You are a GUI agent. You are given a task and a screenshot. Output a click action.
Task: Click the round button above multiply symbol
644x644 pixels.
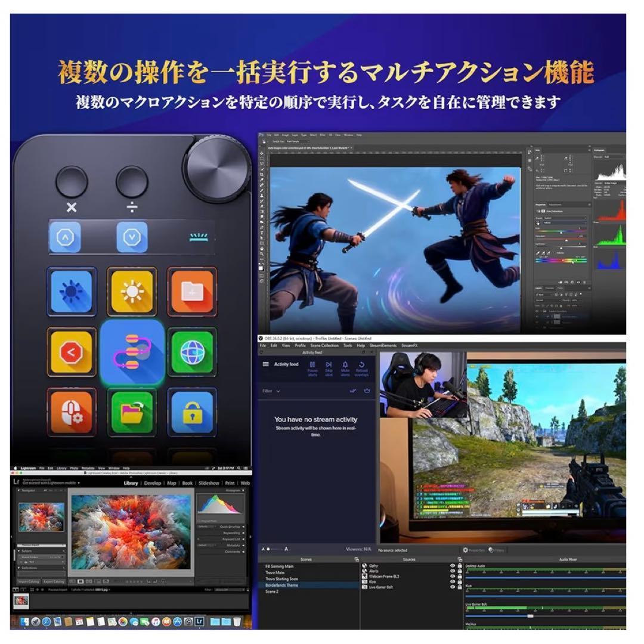(72, 181)
